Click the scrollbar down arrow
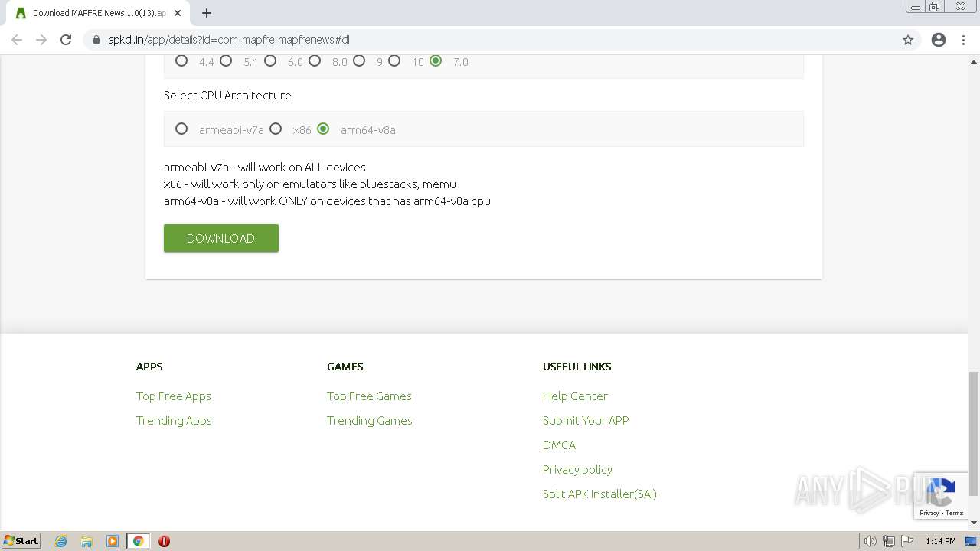 (974, 523)
